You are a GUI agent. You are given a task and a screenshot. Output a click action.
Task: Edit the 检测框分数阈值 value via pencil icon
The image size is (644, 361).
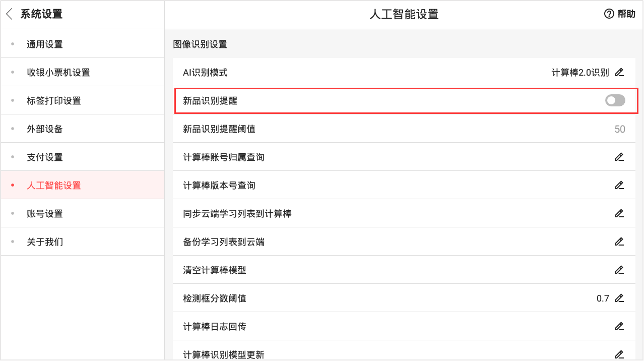(619, 298)
